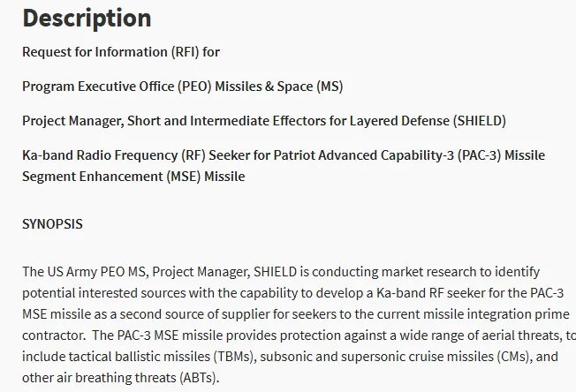Click 'Segment Enhancement (MSE) Missile' line
The image size is (576, 392).
pyautogui.click(x=133, y=177)
